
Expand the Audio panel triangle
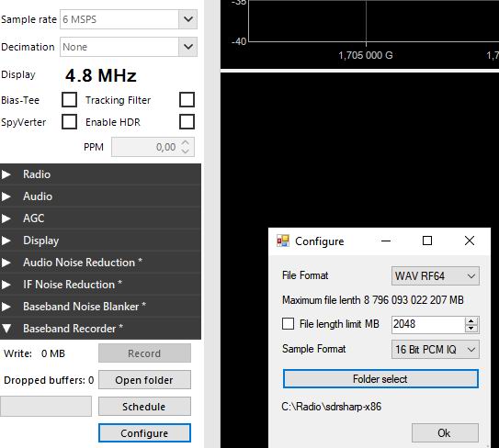click(x=6, y=196)
